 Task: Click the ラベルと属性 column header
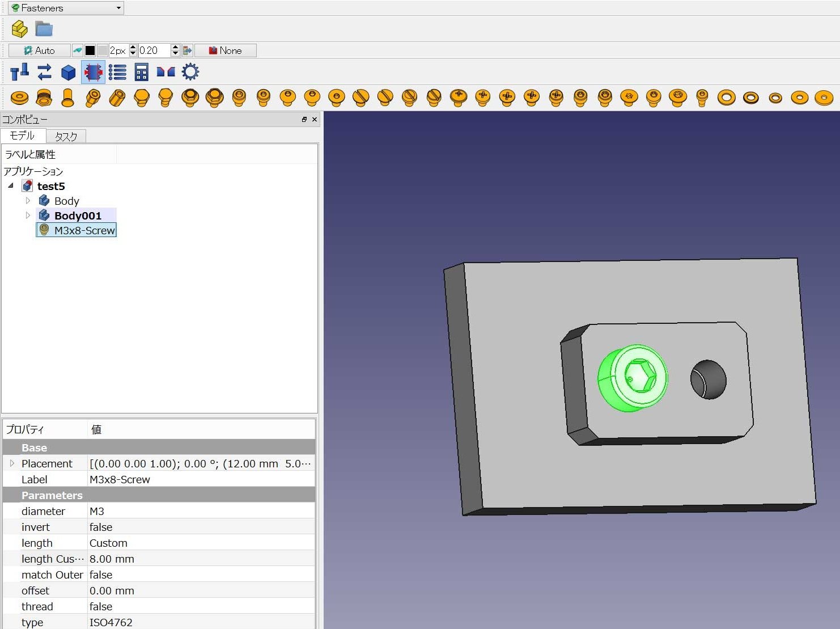[59, 154]
